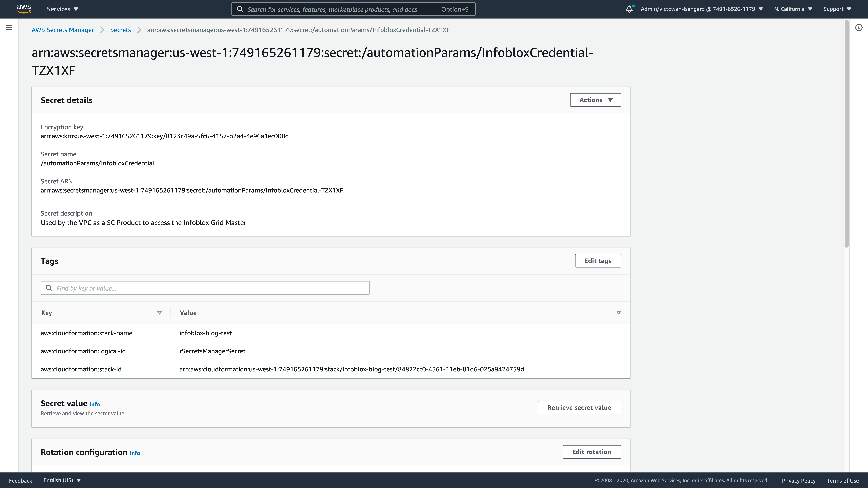Focus the top services search field
868x488 pixels.
point(353,9)
